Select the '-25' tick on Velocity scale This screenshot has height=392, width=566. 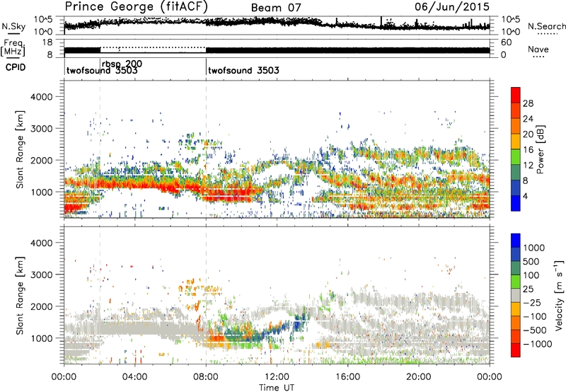coord(532,302)
